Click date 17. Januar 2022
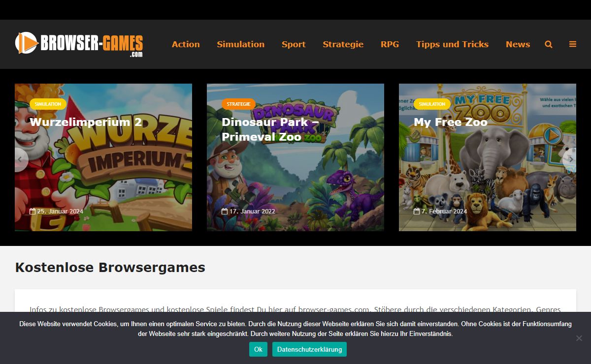 click(248, 212)
